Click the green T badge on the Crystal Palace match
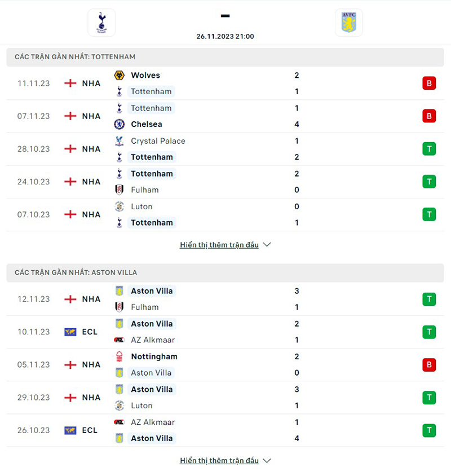451x476 pixels. [x=429, y=149]
